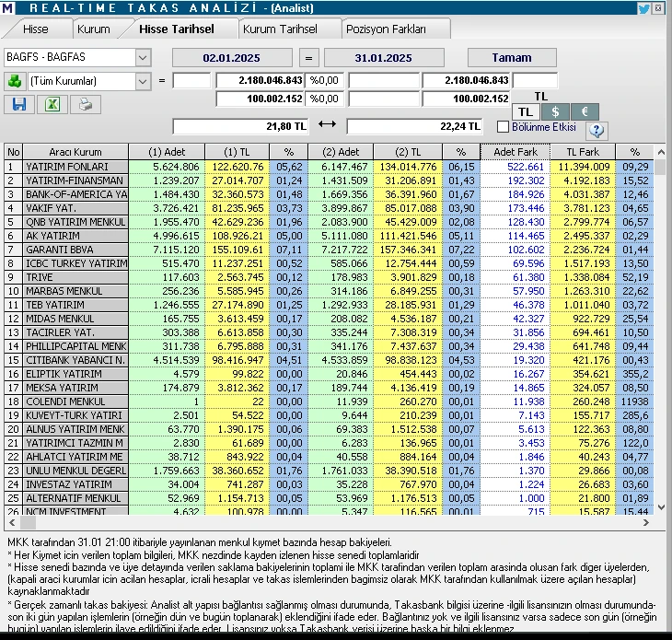Click horizontal scrollbar right arrow

click(x=646, y=522)
